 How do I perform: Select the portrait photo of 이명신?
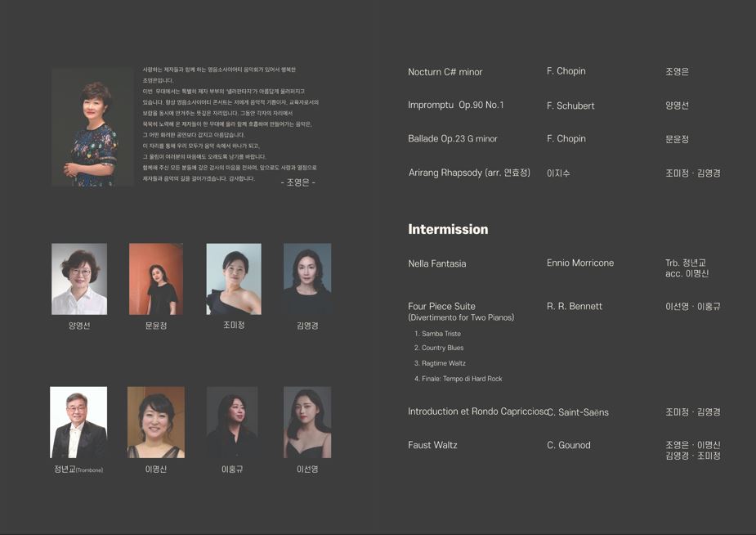pyautogui.click(x=155, y=422)
